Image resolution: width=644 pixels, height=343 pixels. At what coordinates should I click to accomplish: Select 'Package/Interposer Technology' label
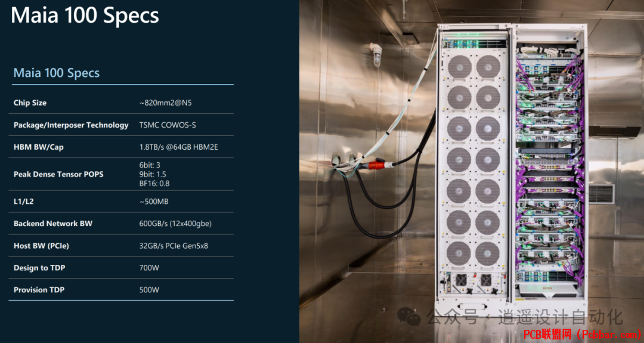70,125
